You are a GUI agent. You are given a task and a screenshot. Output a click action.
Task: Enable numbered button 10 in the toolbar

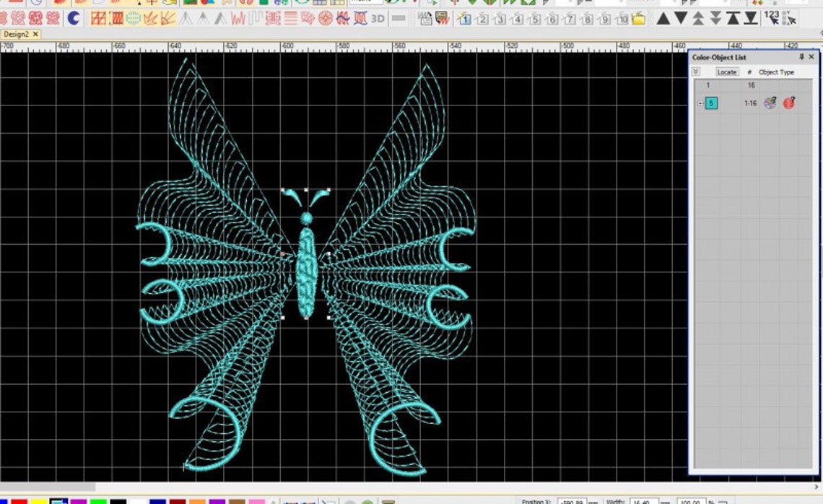click(x=623, y=19)
